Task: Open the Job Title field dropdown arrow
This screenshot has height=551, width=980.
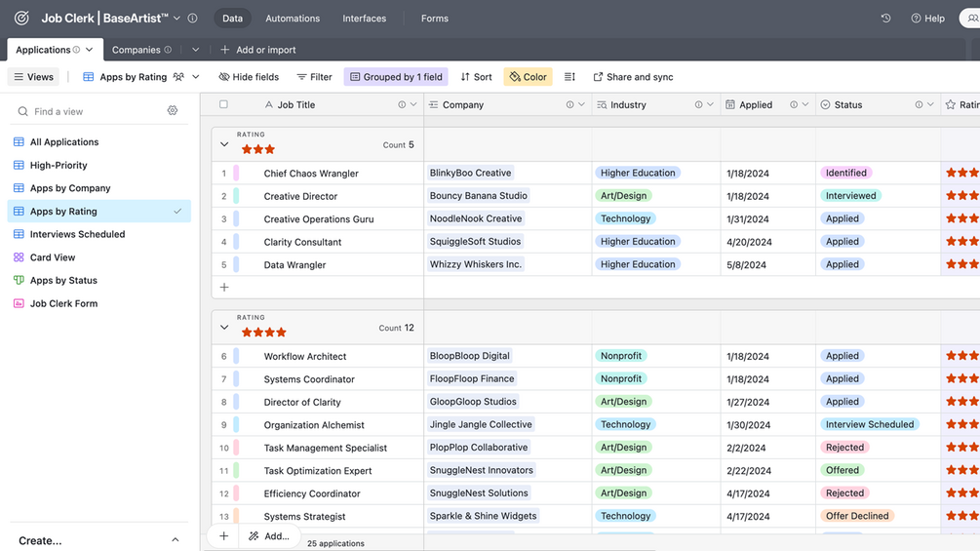Action: pos(413,104)
